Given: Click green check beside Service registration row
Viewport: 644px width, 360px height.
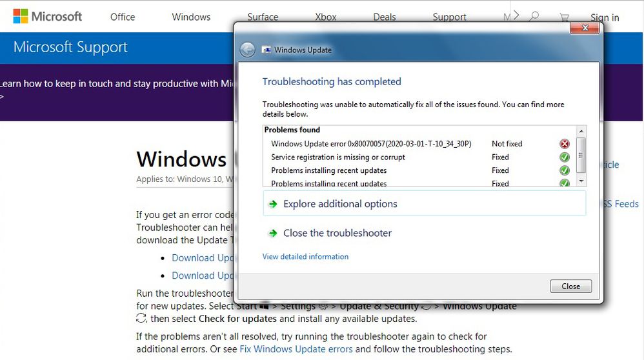Looking at the screenshot, I should tap(565, 157).
